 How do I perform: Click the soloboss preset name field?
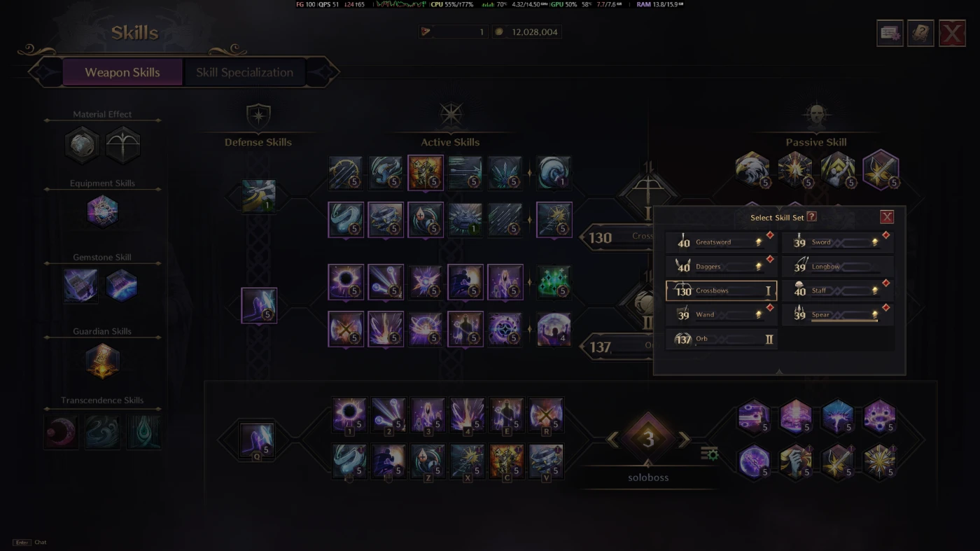648,477
